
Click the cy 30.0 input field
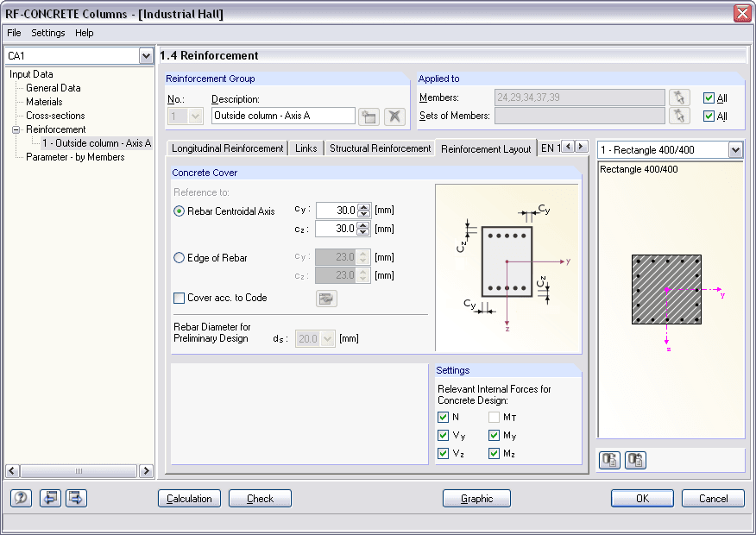click(337, 211)
